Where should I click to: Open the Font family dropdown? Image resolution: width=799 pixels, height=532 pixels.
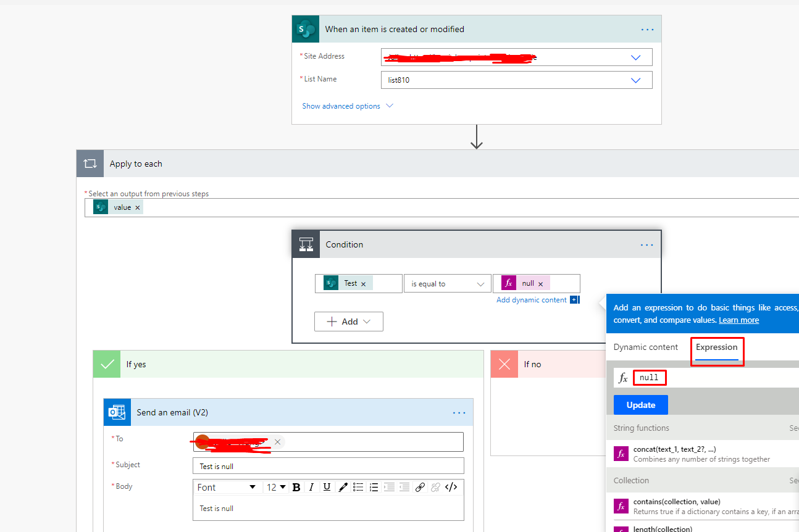tap(227, 487)
